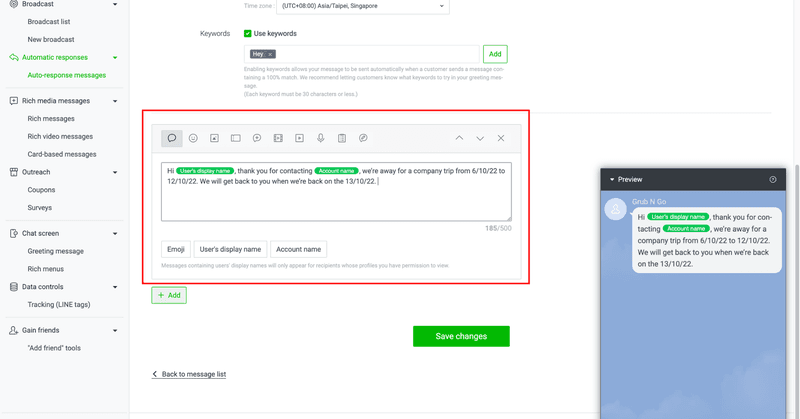The height and width of the screenshot is (419, 800).
Task: Select the video play message icon
Action: 299,138
